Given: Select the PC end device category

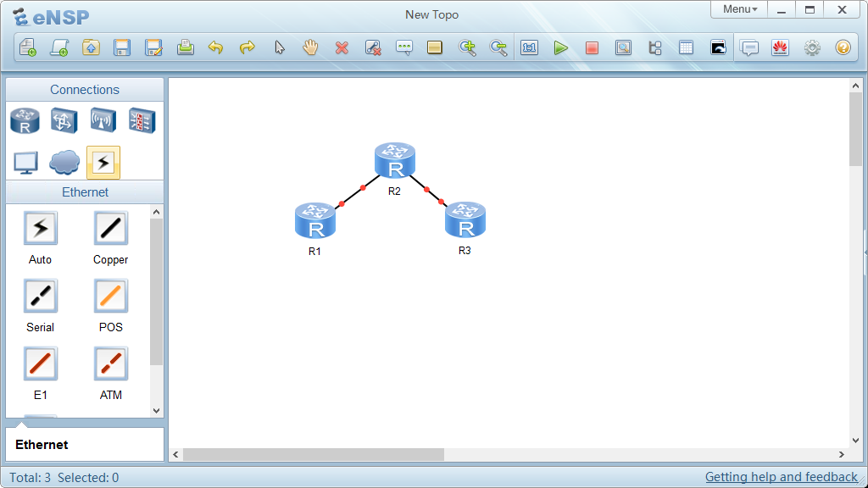Looking at the screenshot, I should [x=25, y=163].
